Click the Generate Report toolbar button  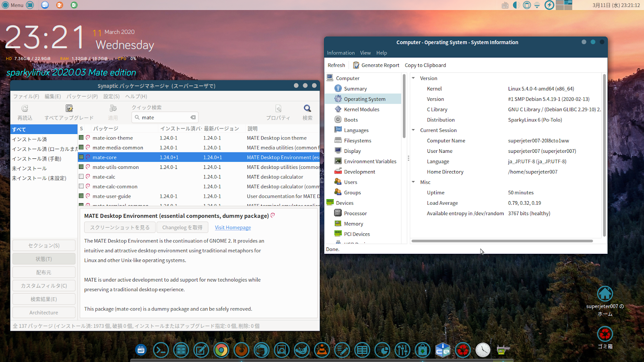click(376, 65)
